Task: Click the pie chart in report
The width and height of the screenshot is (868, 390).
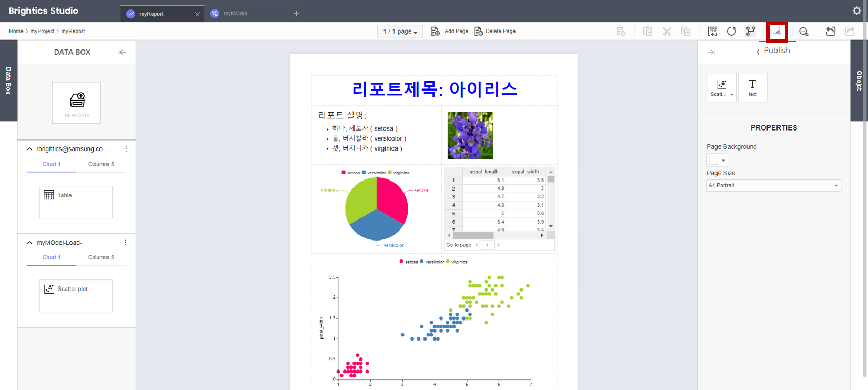Action: click(377, 209)
